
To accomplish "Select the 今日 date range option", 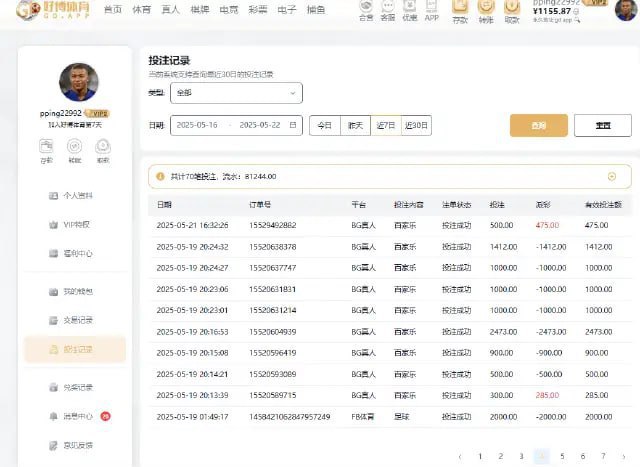I will point(324,126).
